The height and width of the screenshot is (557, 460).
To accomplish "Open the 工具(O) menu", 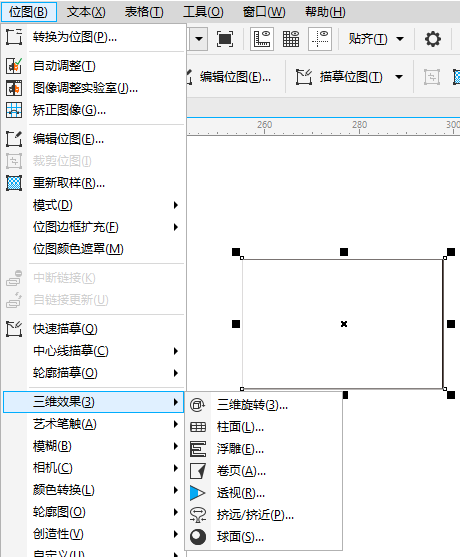I will pos(203,12).
